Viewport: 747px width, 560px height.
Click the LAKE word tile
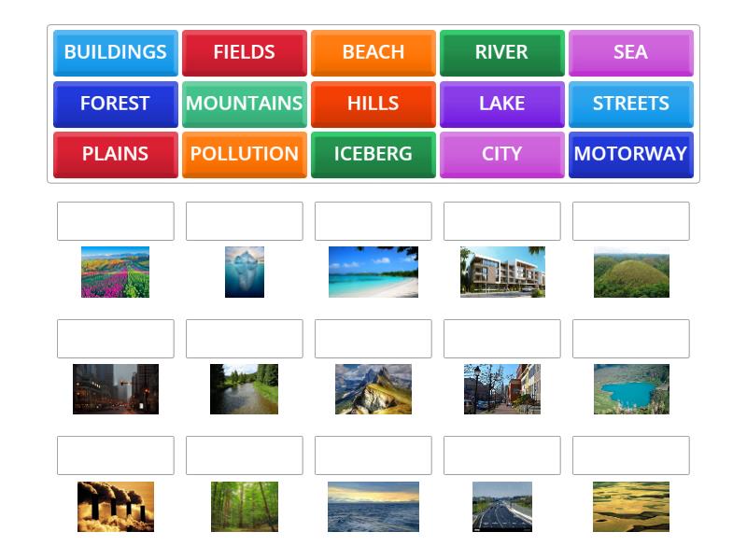point(501,104)
